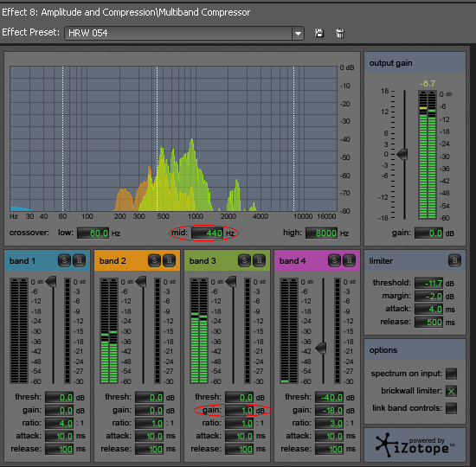Image resolution: width=476 pixels, height=467 pixels.
Task: Bypass band 4
Action: 349,260
